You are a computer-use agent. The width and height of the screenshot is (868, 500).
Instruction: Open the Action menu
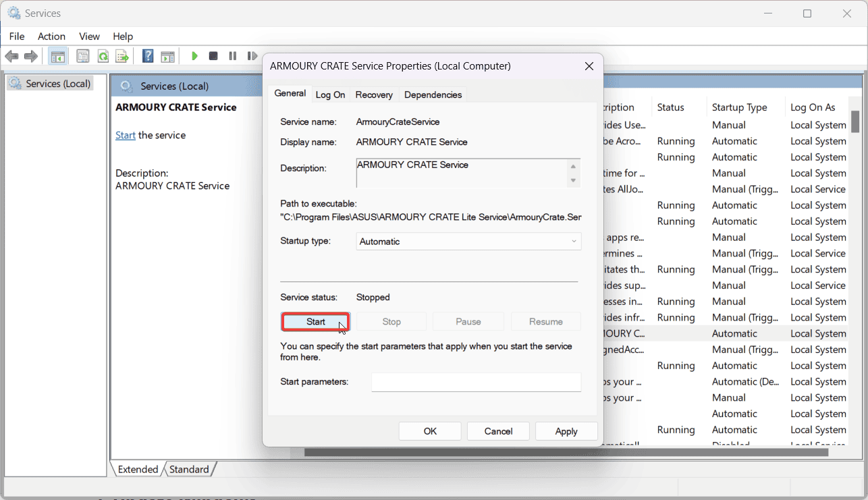(51, 36)
